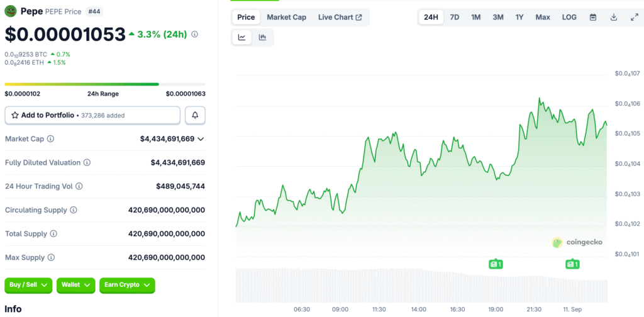Expand the Market Cap value chevron

201,139
